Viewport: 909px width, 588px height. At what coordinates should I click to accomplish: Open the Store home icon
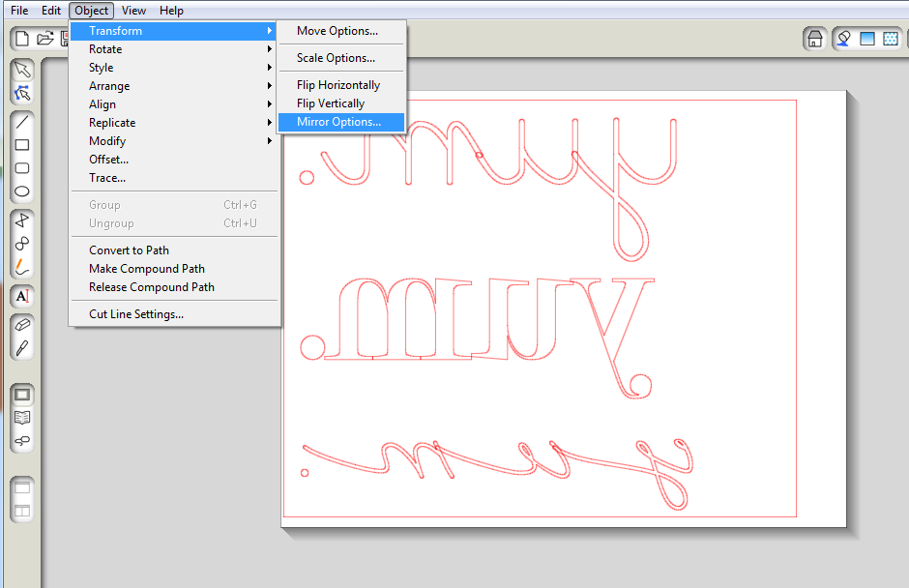814,39
